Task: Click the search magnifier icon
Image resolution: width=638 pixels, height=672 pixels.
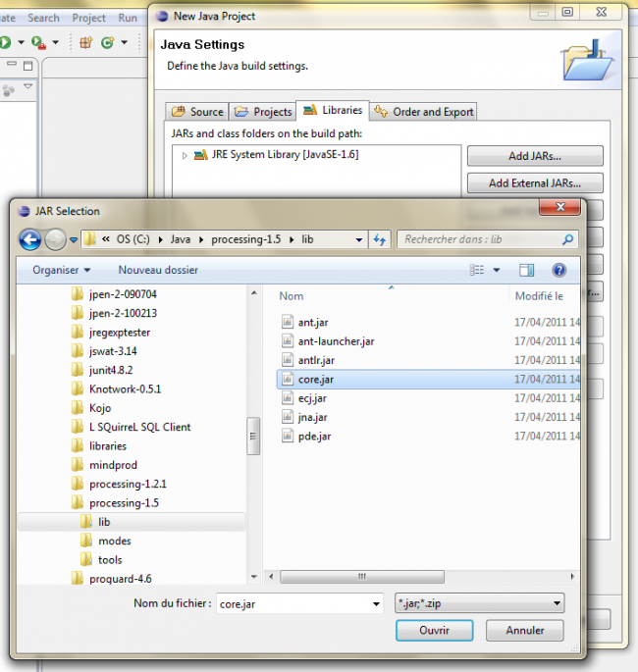Action: click(567, 239)
